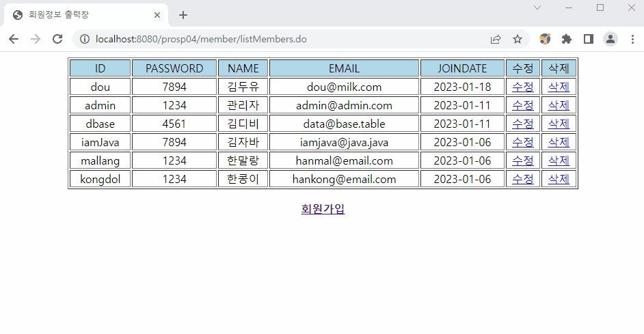644x334 pixels.
Task: Open the 회원가입 sign-up link
Action: pyautogui.click(x=323, y=209)
